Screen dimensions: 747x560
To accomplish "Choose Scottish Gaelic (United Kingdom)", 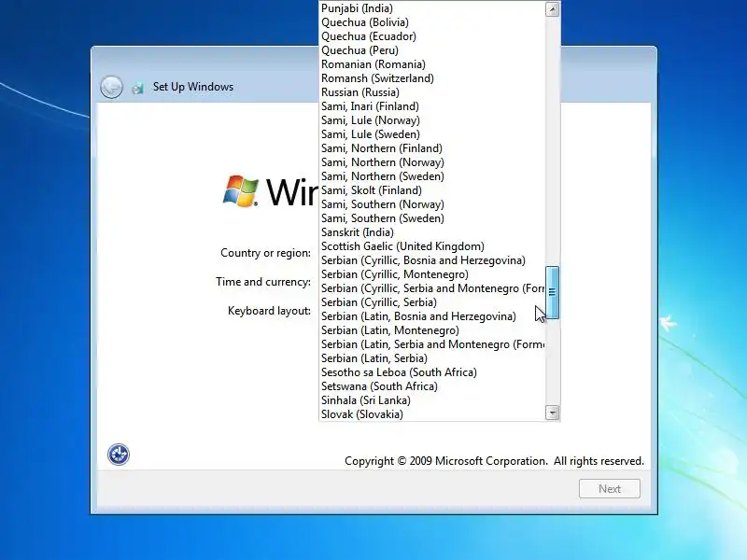I will tap(432, 246).
